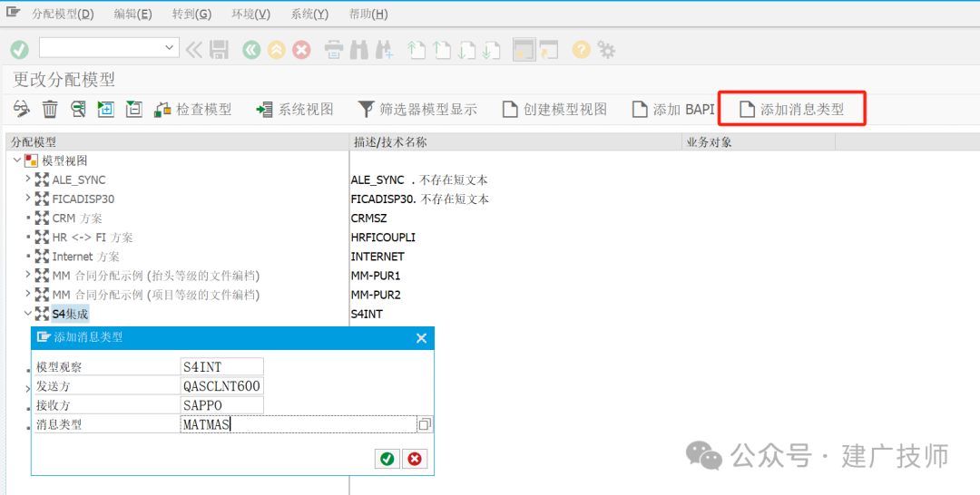Expand MM 合同分配示例 (项目等级的文件编档) node
The width and height of the screenshot is (980, 495).
point(27,294)
